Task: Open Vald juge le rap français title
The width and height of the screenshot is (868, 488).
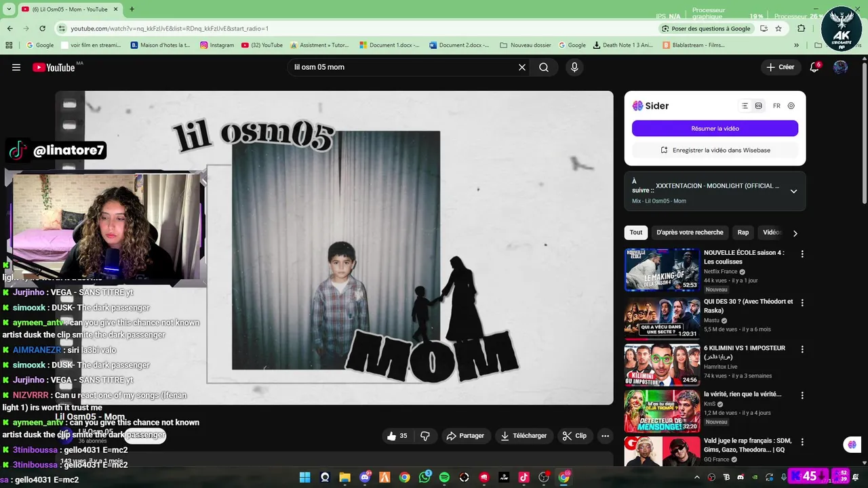Action: [747, 445]
